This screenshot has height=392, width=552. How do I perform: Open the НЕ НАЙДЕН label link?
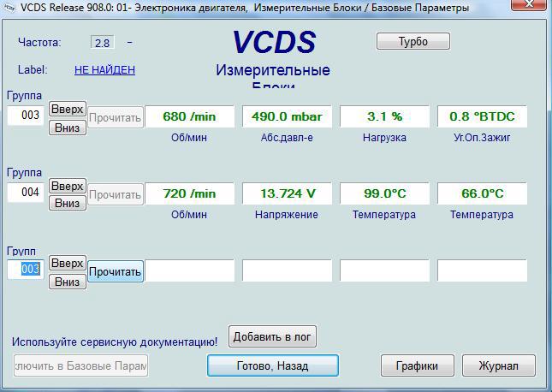click(x=104, y=70)
